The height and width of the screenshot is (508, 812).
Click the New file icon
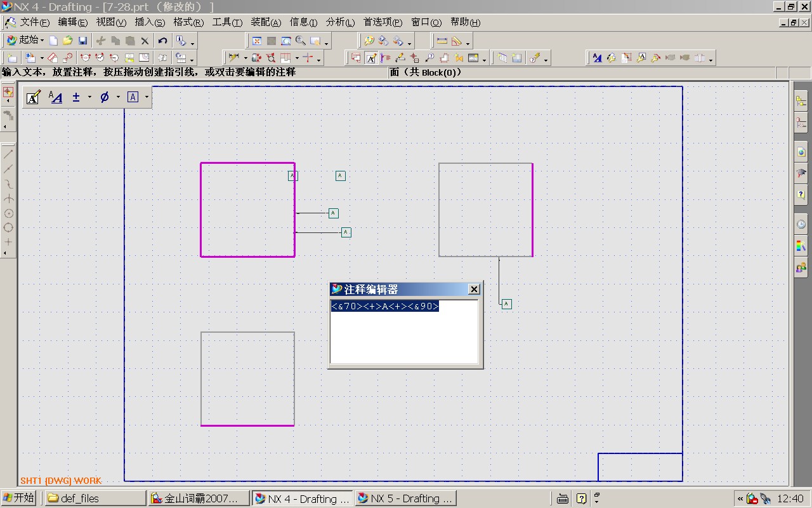click(53, 41)
